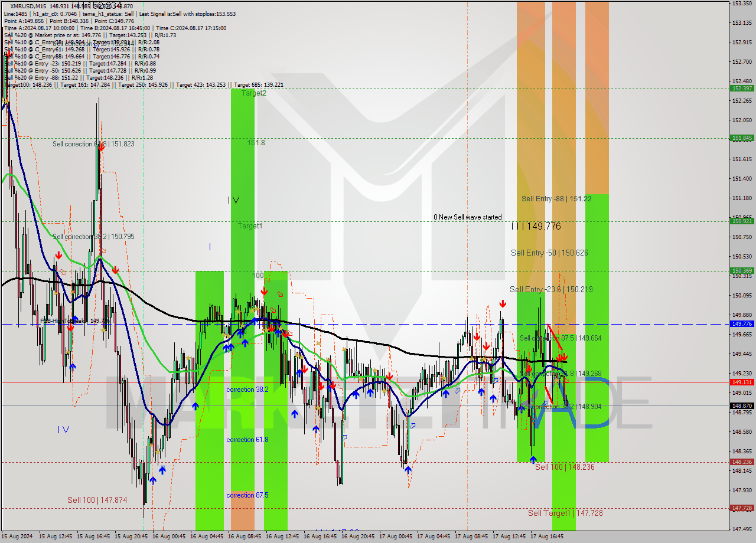Click the 152.700 price axis value

[x=741, y=61]
